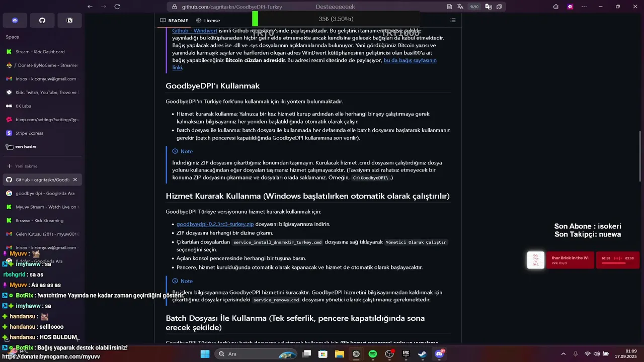Open the Windows Start menu

[205, 354]
